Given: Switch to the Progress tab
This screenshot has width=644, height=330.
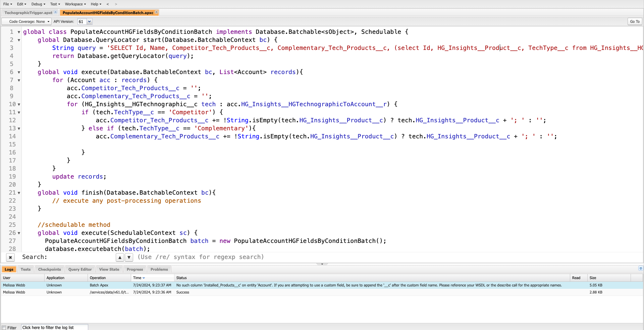Looking at the screenshot, I should [135, 269].
